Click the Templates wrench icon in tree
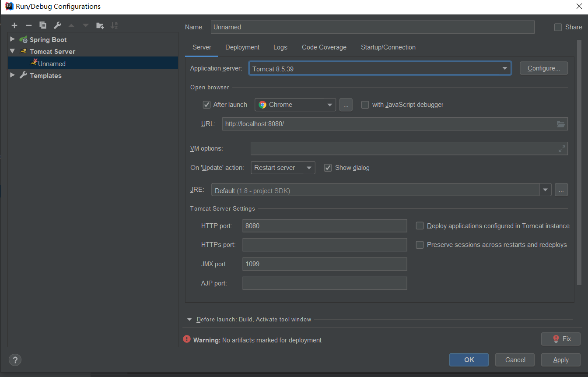588x377 pixels. click(24, 75)
